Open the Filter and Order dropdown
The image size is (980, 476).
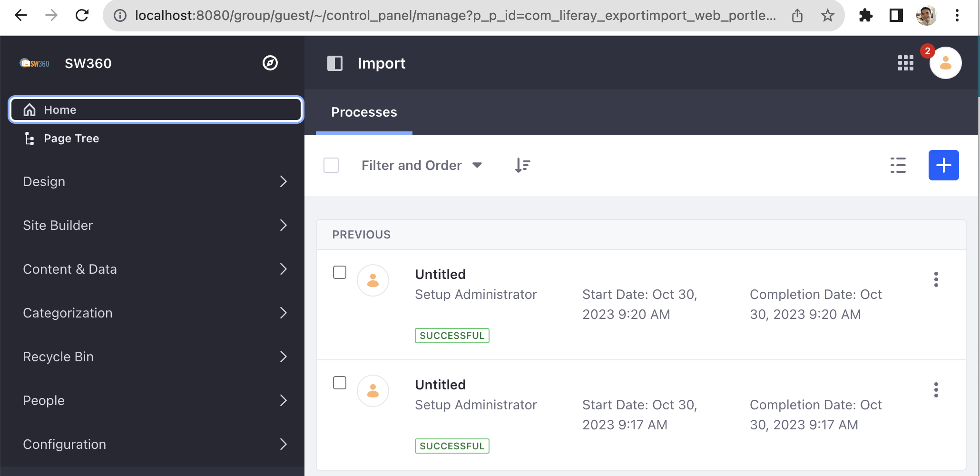pyautogui.click(x=421, y=165)
